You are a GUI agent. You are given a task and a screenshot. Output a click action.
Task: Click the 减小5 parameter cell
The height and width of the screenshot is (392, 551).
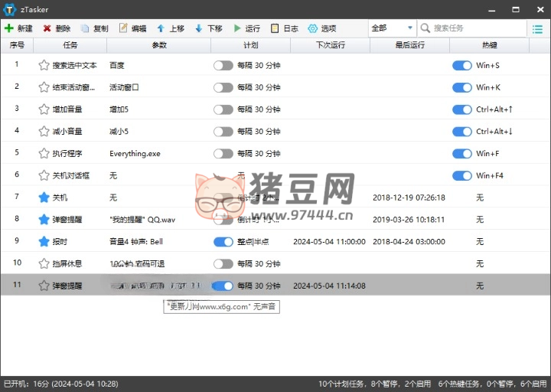[119, 132]
